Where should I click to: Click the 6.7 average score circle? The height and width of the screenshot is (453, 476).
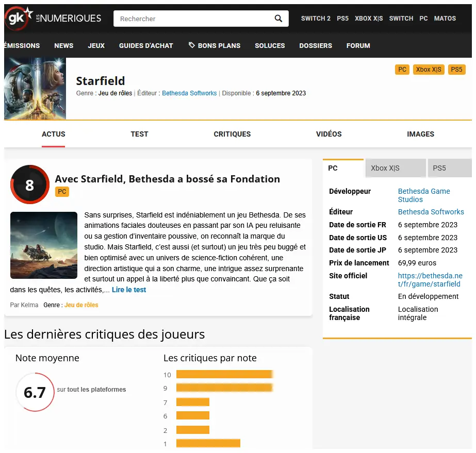(x=35, y=392)
